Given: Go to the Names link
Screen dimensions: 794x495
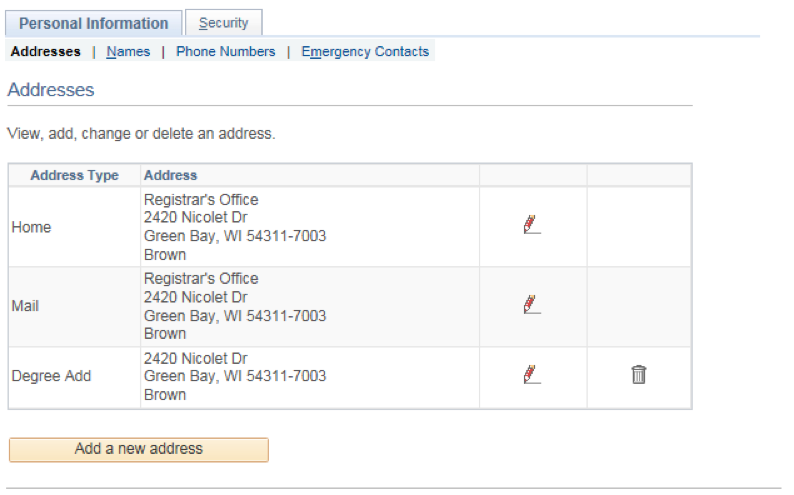Looking at the screenshot, I should coord(128,52).
